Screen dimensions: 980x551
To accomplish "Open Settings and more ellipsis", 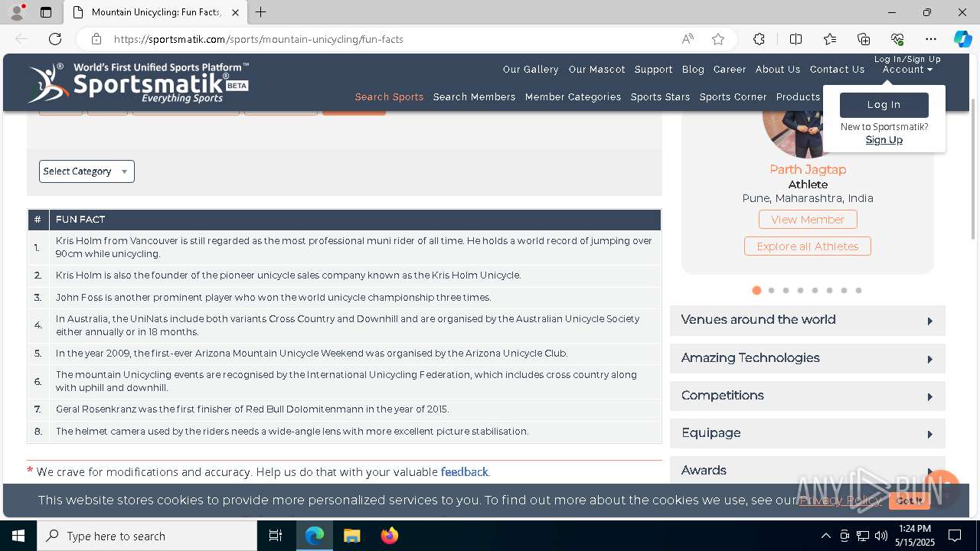I will coord(931,39).
